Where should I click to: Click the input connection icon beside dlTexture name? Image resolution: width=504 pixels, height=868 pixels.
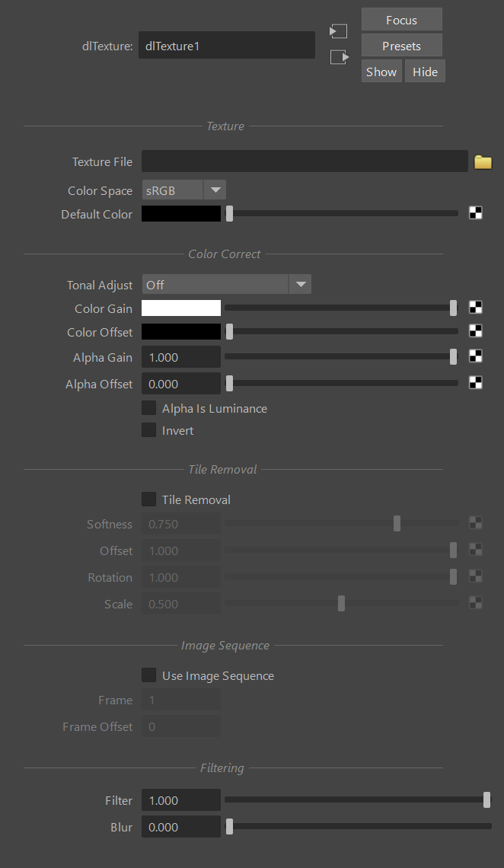pos(339,31)
